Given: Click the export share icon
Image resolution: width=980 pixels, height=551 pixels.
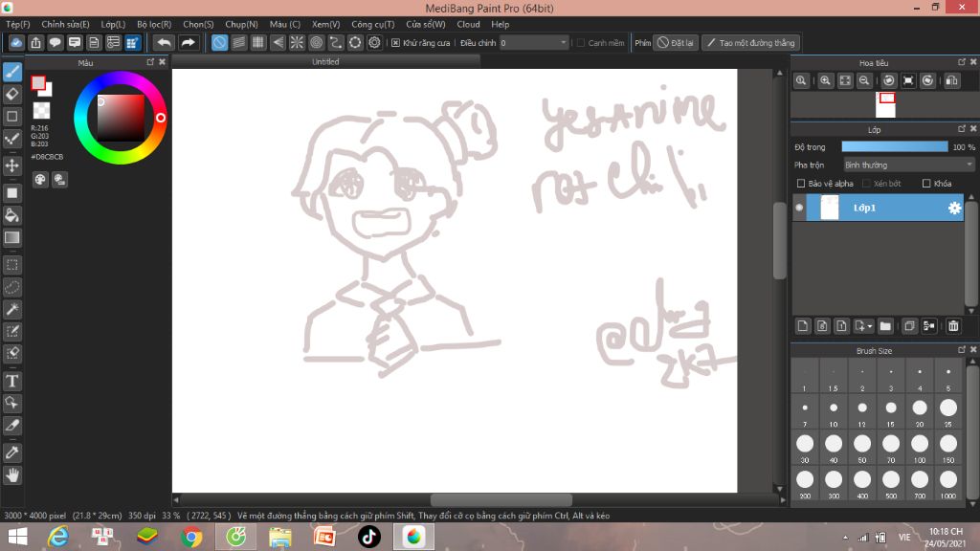Looking at the screenshot, I should (35, 42).
